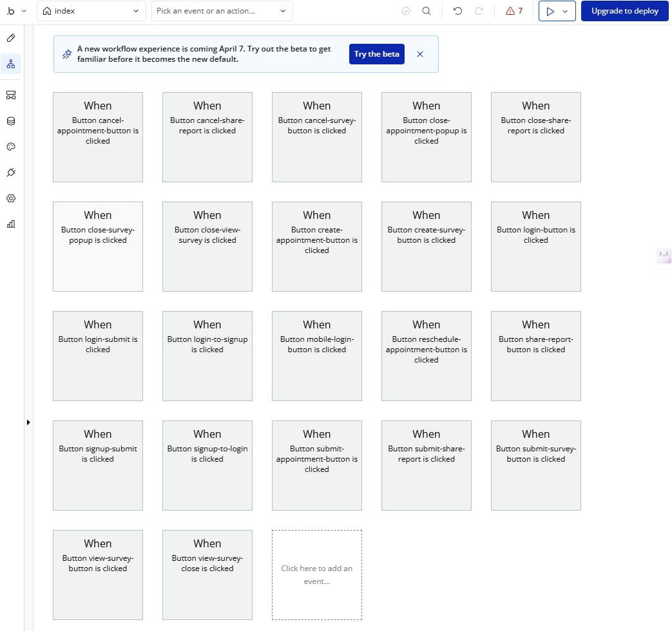The image size is (672, 631).
Task: Open the issue checker warning showing 7
Action: pos(514,11)
